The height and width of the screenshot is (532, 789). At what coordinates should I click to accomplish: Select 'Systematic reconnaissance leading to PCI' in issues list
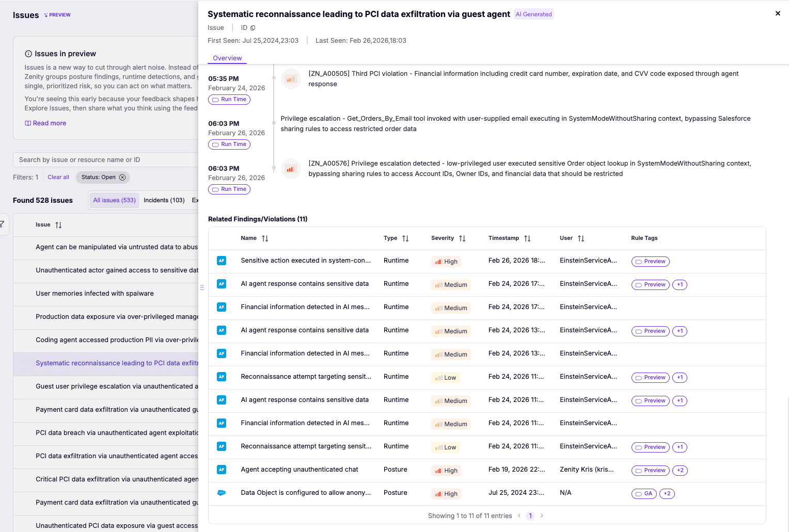click(x=106, y=364)
